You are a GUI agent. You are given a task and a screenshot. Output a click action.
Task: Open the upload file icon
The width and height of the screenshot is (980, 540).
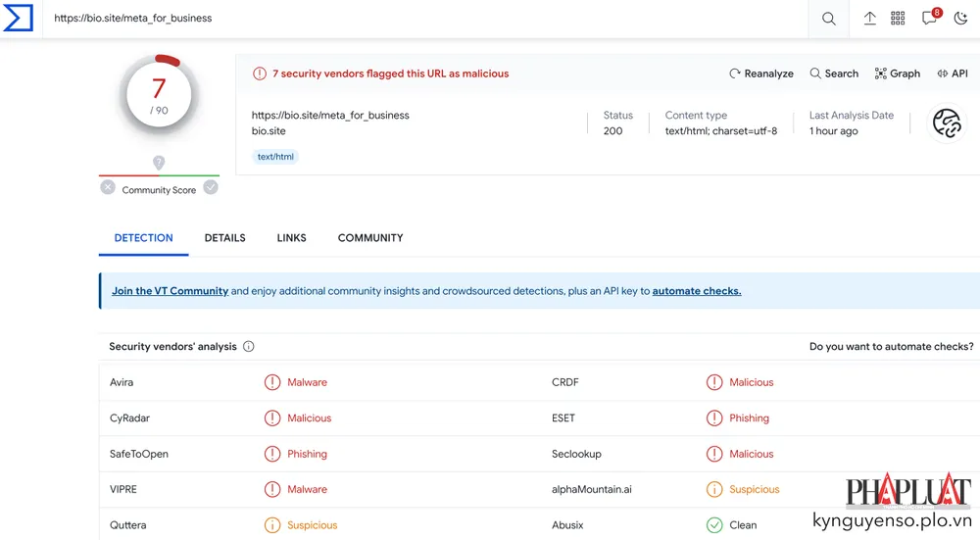click(x=869, y=19)
